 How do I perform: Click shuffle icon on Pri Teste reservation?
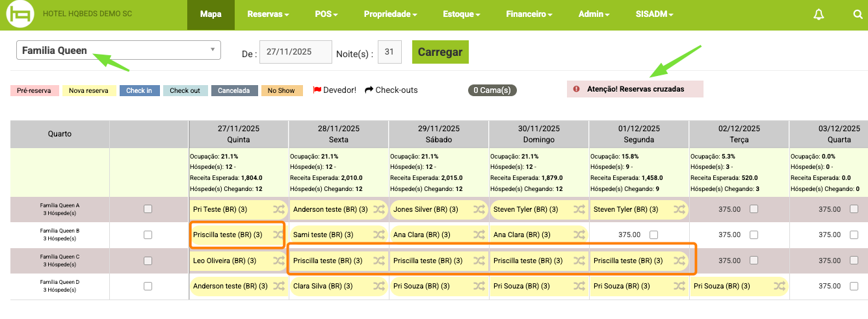click(x=278, y=209)
